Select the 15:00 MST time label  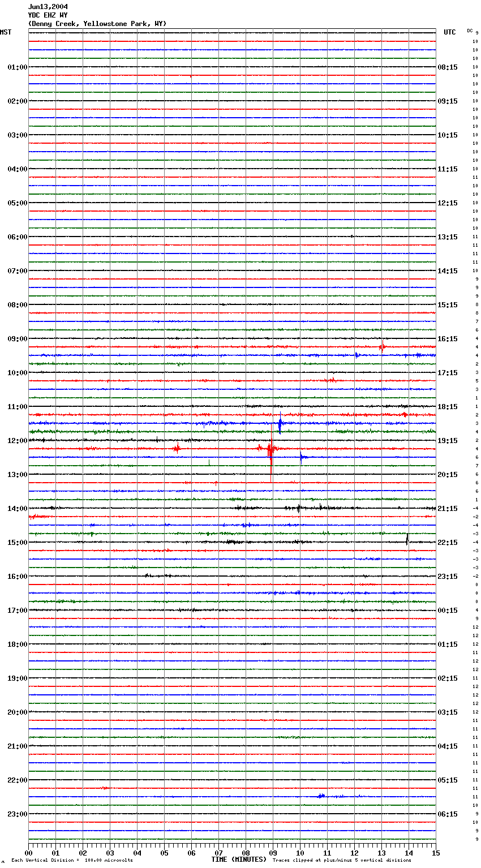point(18,543)
